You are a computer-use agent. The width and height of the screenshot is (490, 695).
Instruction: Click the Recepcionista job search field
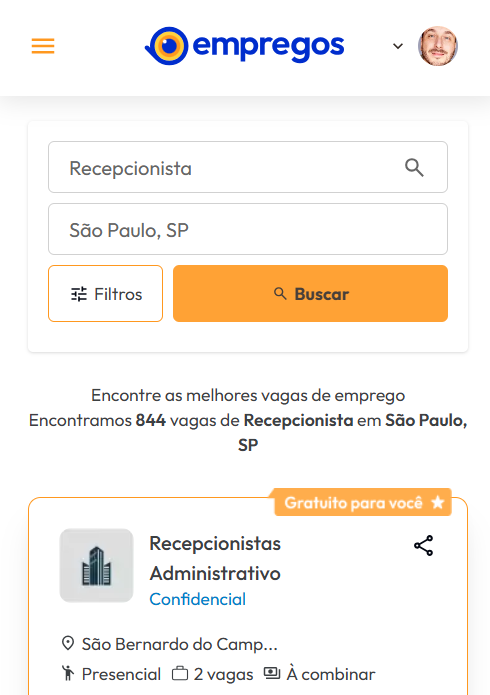point(247,167)
